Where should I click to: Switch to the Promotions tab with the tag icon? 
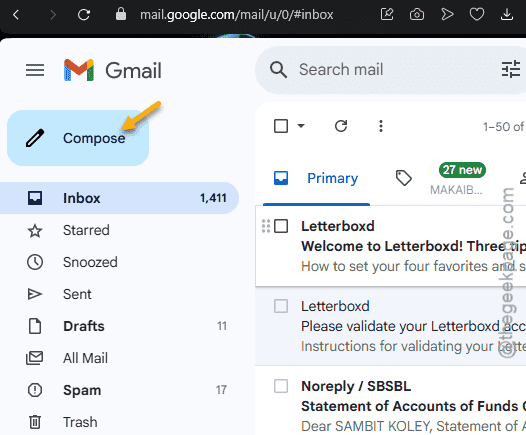[404, 178]
